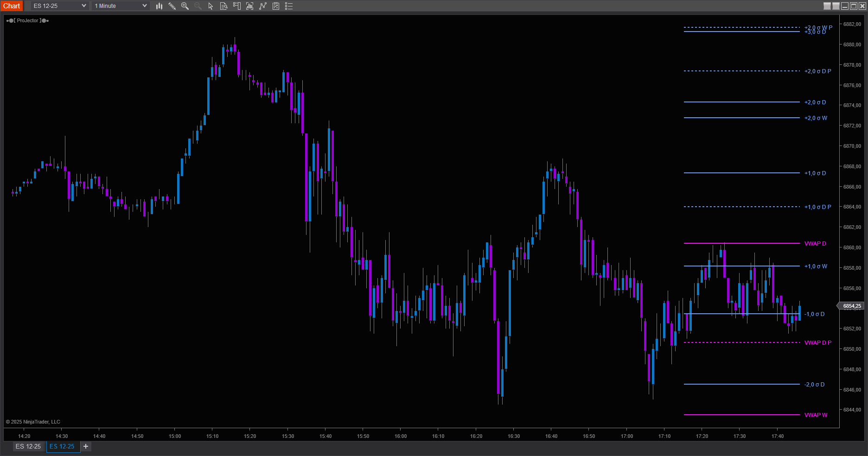Select the active blue ES 12-25 tab

62,446
